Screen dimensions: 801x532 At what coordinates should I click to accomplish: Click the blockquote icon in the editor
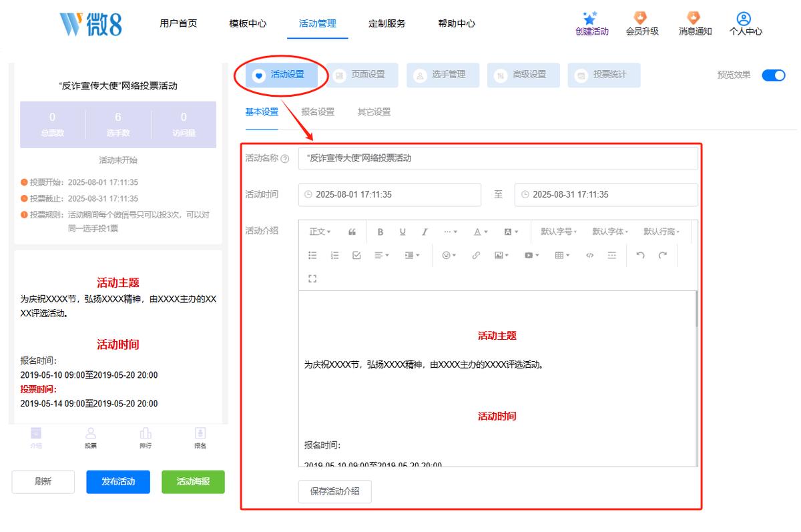(x=352, y=232)
